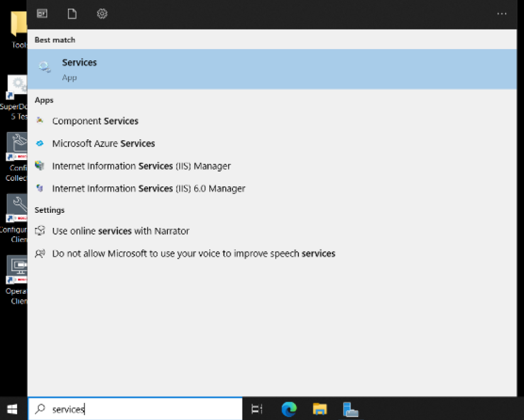
Task: Open File Explorer from the taskbar
Action: tap(320, 409)
